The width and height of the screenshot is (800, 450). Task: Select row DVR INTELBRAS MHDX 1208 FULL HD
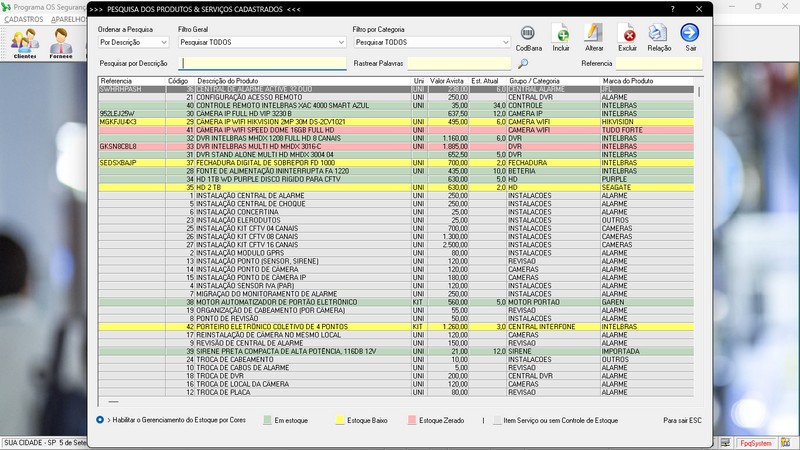coord(396,138)
